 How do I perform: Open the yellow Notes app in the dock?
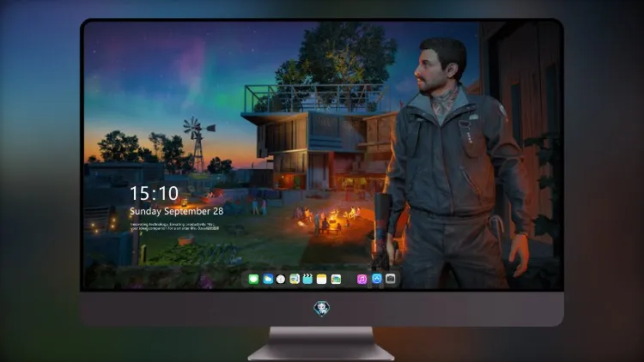tap(322, 280)
